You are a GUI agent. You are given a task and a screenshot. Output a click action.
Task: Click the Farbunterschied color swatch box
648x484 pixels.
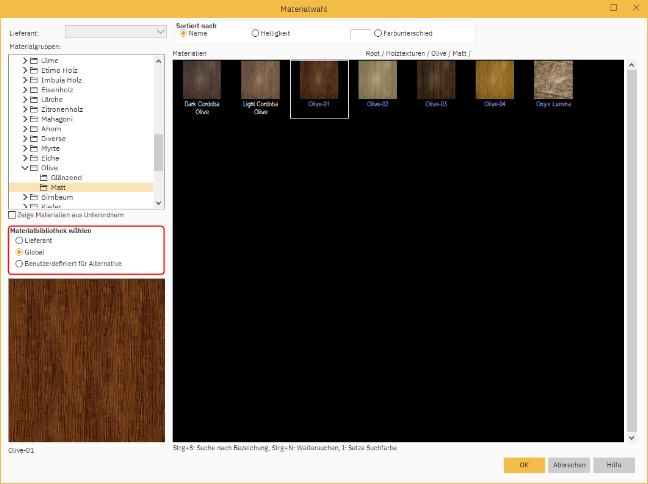click(x=360, y=34)
